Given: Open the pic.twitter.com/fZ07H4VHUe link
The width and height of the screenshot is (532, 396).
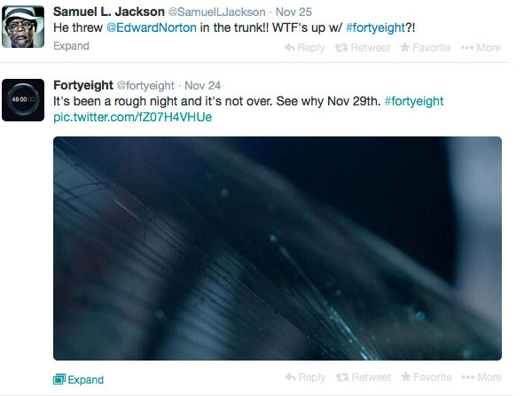Looking at the screenshot, I should [133, 117].
